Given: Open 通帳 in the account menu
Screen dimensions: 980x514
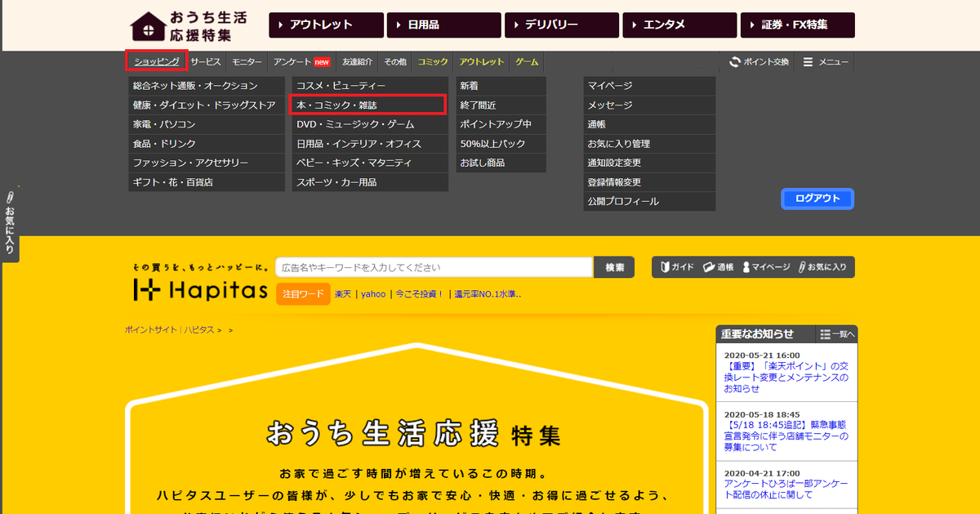Looking at the screenshot, I should coord(649,124).
